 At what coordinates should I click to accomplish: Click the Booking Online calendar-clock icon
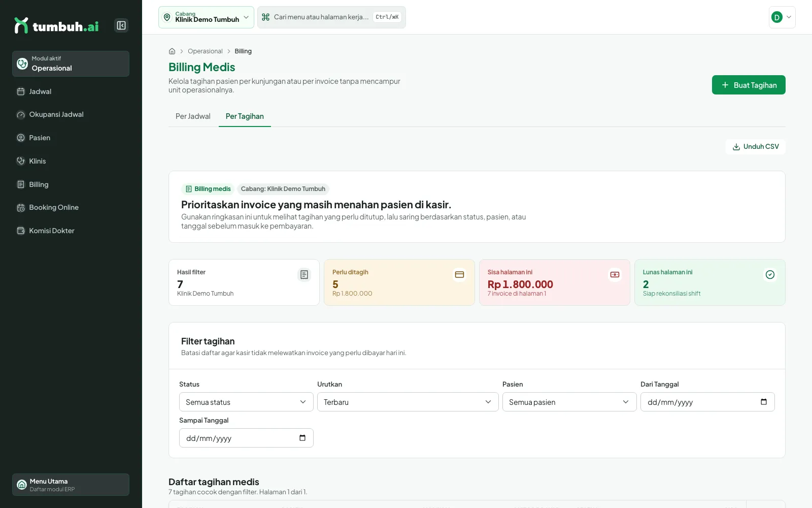(21, 207)
